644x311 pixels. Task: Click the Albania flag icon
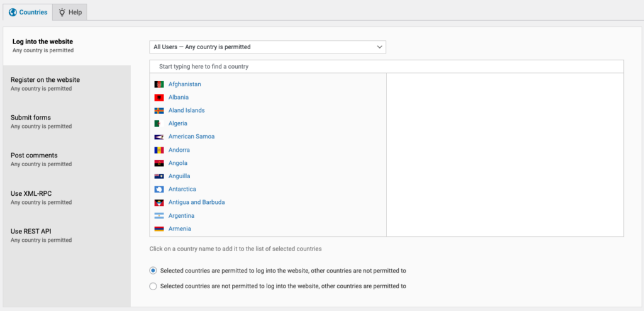pos(159,98)
